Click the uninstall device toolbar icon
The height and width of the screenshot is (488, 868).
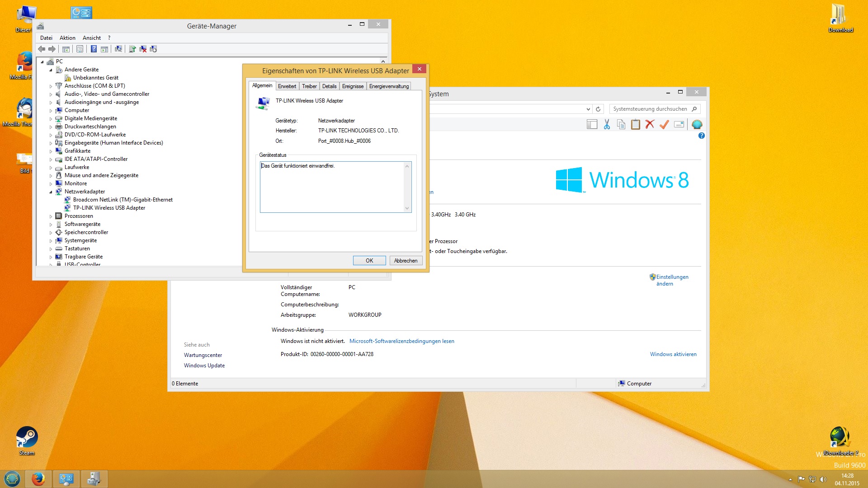point(143,49)
